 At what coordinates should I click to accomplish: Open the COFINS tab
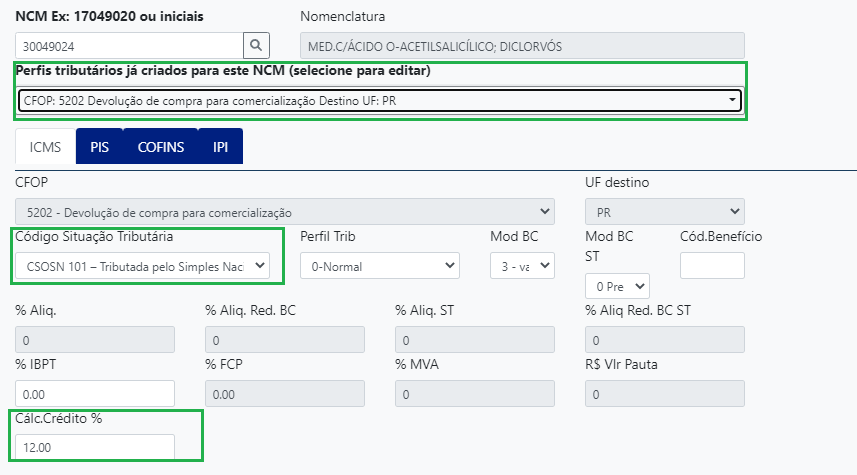(160, 147)
